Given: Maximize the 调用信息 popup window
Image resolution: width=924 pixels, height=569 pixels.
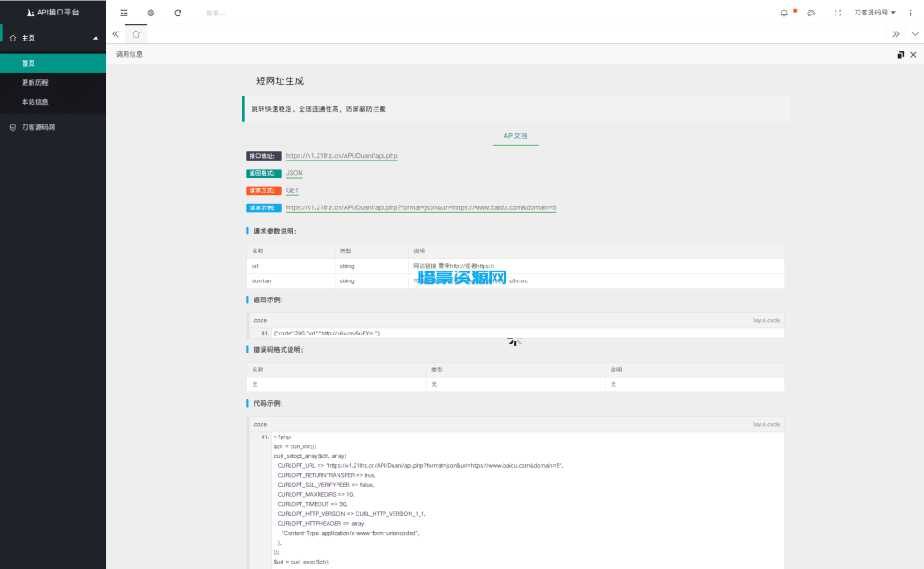Looking at the screenshot, I should 901,55.
